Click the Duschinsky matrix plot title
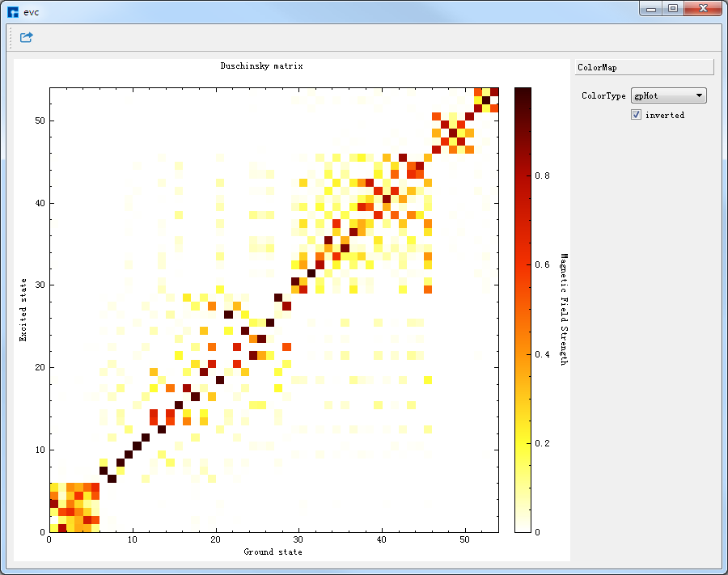This screenshot has width=728, height=575. [261, 66]
